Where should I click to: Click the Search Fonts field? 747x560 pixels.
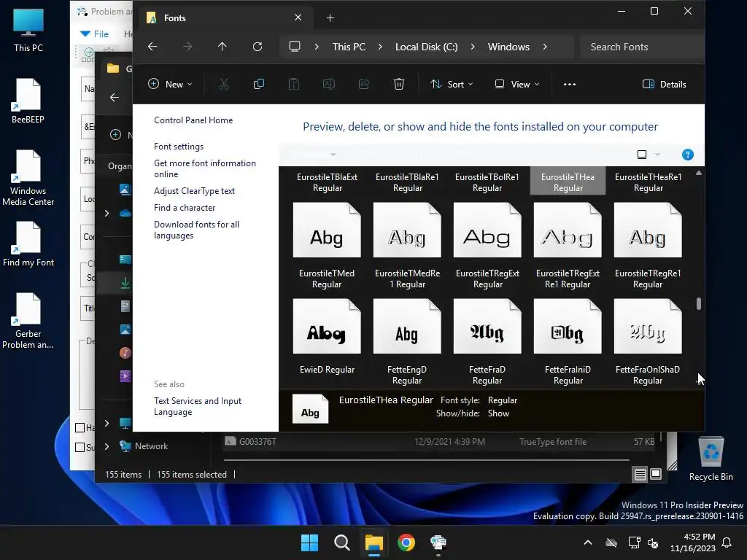click(641, 47)
